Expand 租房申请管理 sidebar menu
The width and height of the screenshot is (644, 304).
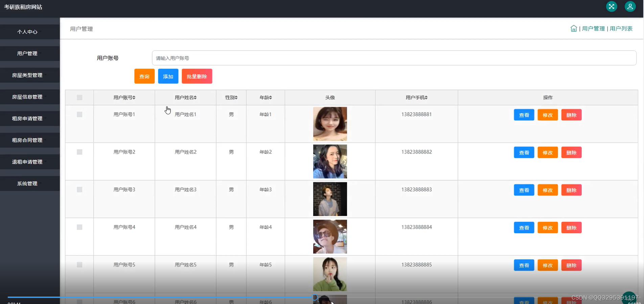[30, 118]
